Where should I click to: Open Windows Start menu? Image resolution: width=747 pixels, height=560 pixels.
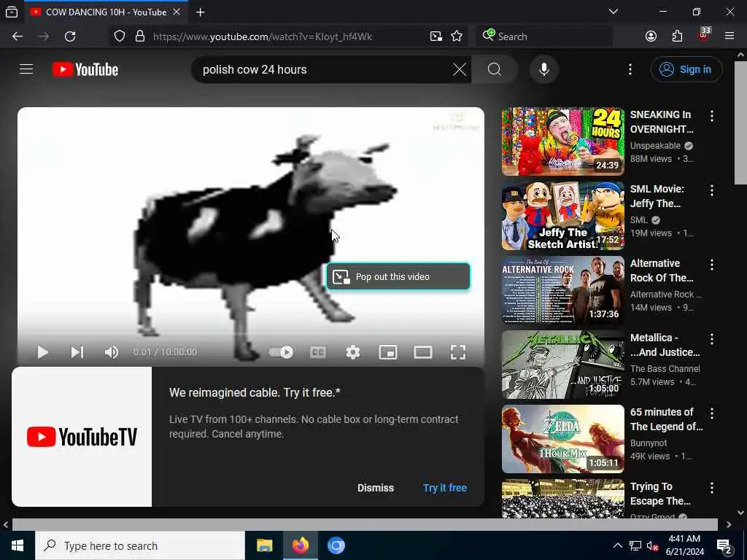pyautogui.click(x=18, y=545)
